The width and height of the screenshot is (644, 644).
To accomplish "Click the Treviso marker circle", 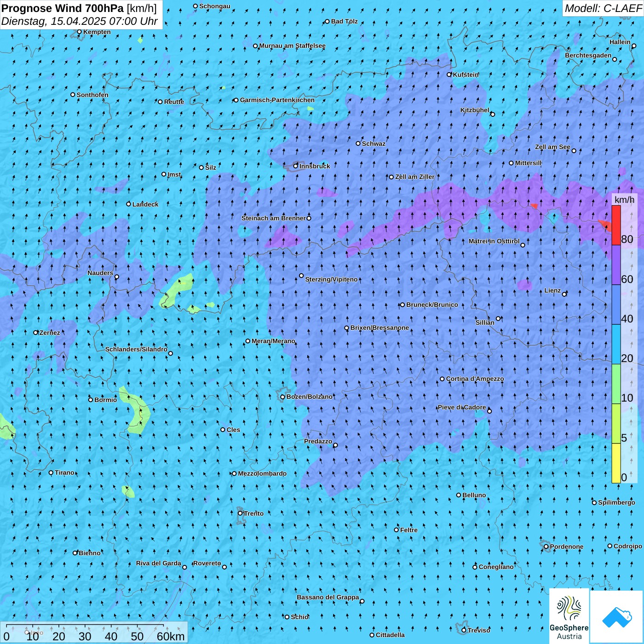I will (464, 630).
